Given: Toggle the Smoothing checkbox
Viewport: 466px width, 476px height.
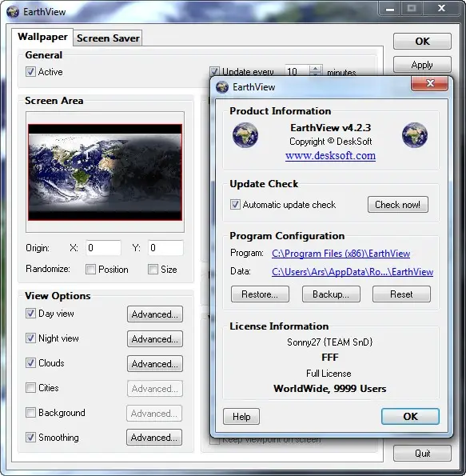Looking at the screenshot, I should pyautogui.click(x=30, y=438).
